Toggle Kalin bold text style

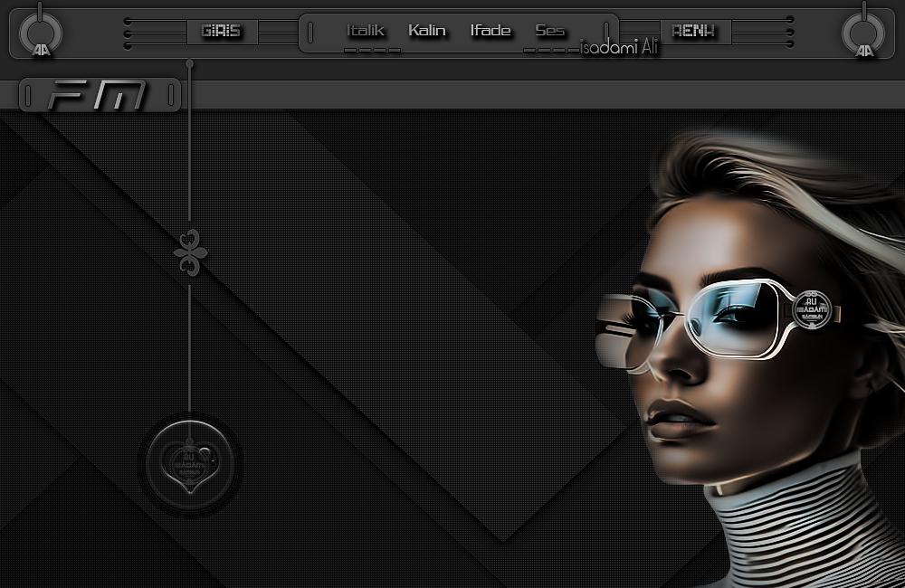pyautogui.click(x=426, y=30)
